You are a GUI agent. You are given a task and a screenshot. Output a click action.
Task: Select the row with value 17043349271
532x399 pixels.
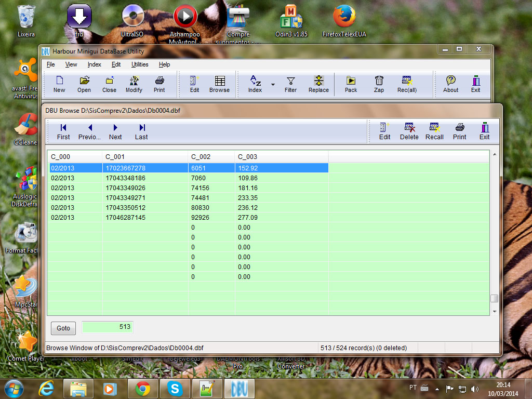click(x=125, y=198)
